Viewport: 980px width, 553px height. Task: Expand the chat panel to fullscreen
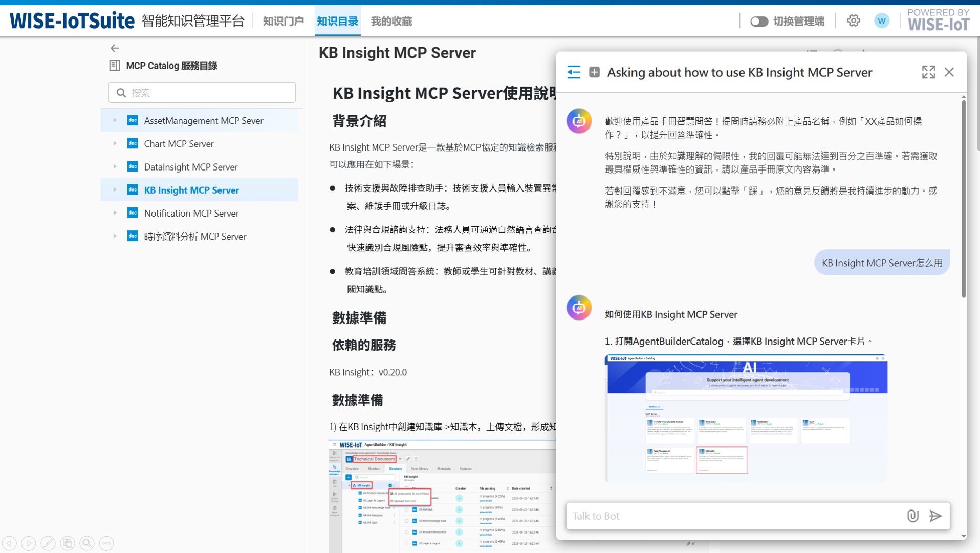point(928,72)
